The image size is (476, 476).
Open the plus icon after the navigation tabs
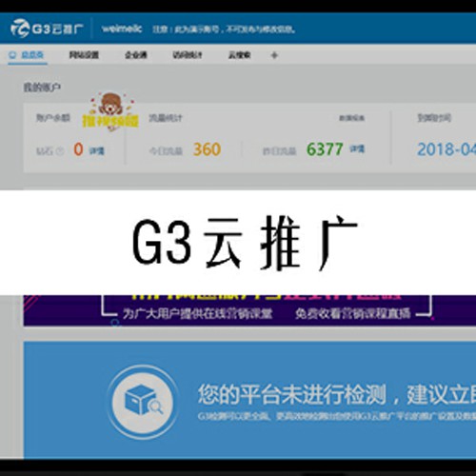[274, 55]
